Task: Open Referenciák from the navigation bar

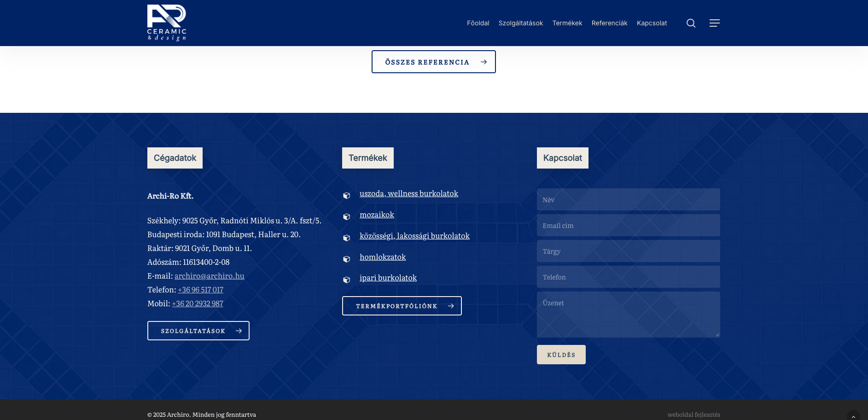Action: (609, 23)
